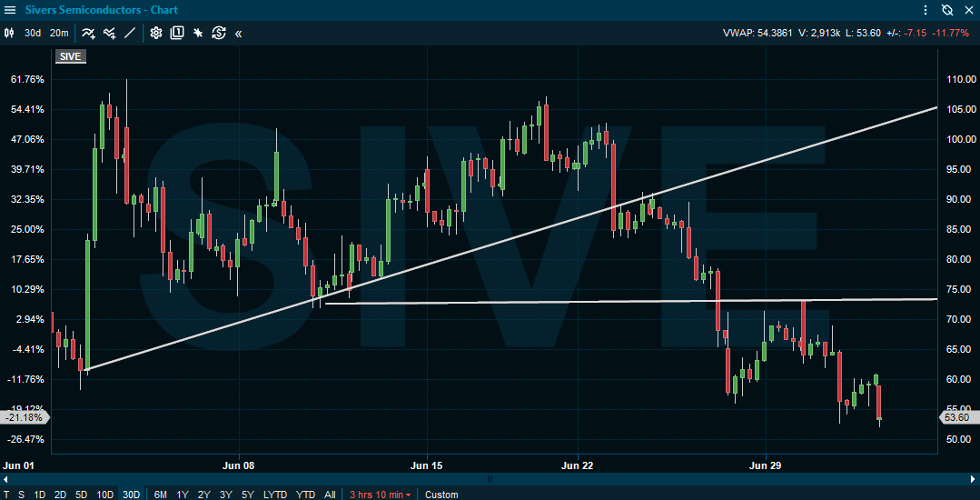Image resolution: width=980 pixels, height=500 pixels.
Task: Open the 3 hrs 10 min dropdown
Action: tap(380, 495)
